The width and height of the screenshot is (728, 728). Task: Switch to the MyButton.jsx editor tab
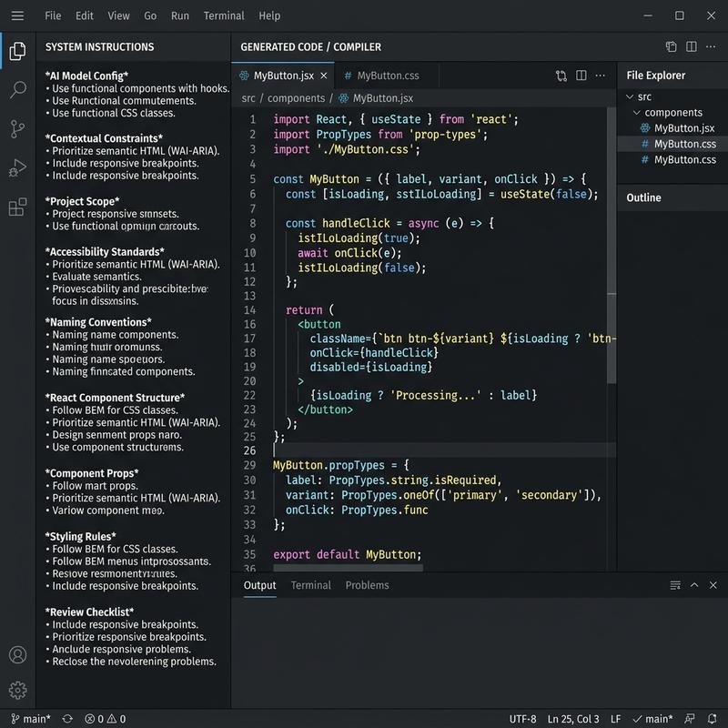[282, 76]
